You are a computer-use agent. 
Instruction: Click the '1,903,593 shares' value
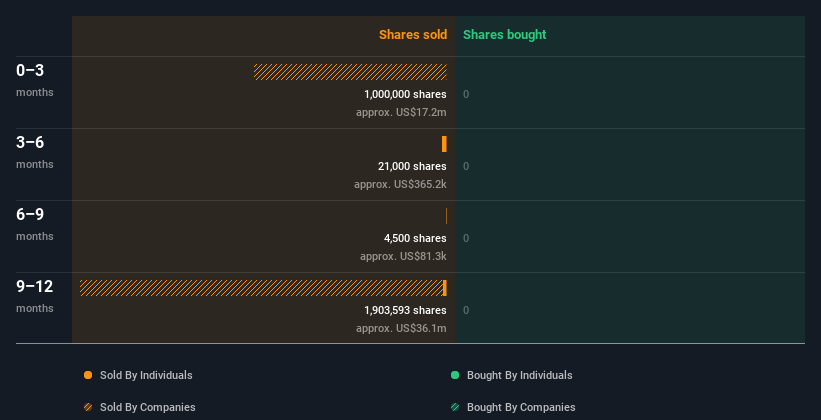pyautogui.click(x=405, y=310)
